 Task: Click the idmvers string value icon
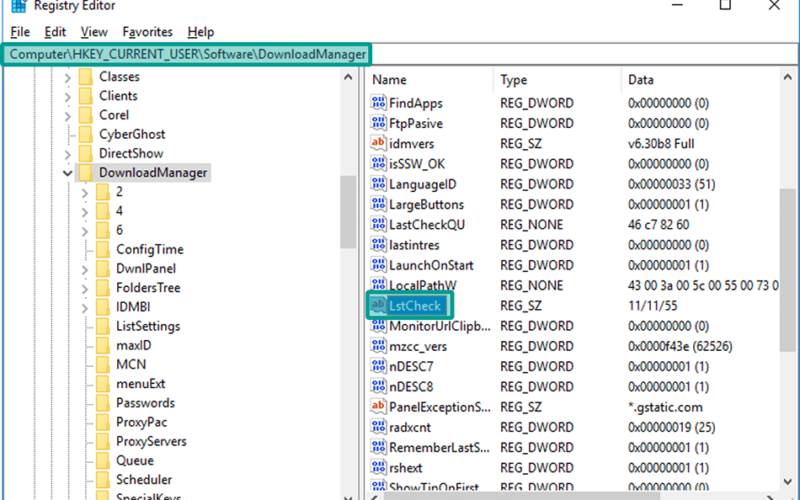click(378, 143)
